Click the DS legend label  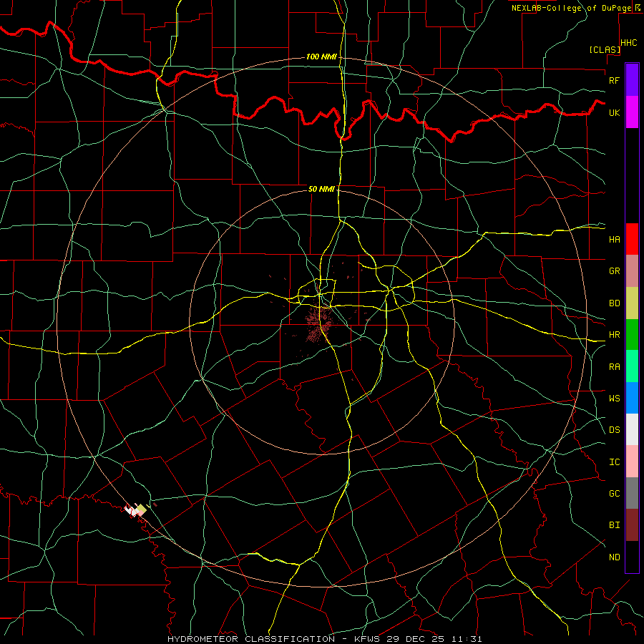coord(614,430)
